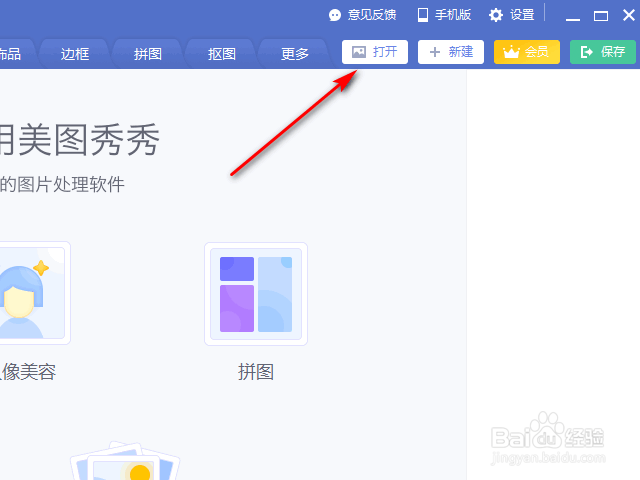This screenshot has height=480, width=640.
Task: Click the export icon on 保存 button
Action: pyautogui.click(x=587, y=52)
